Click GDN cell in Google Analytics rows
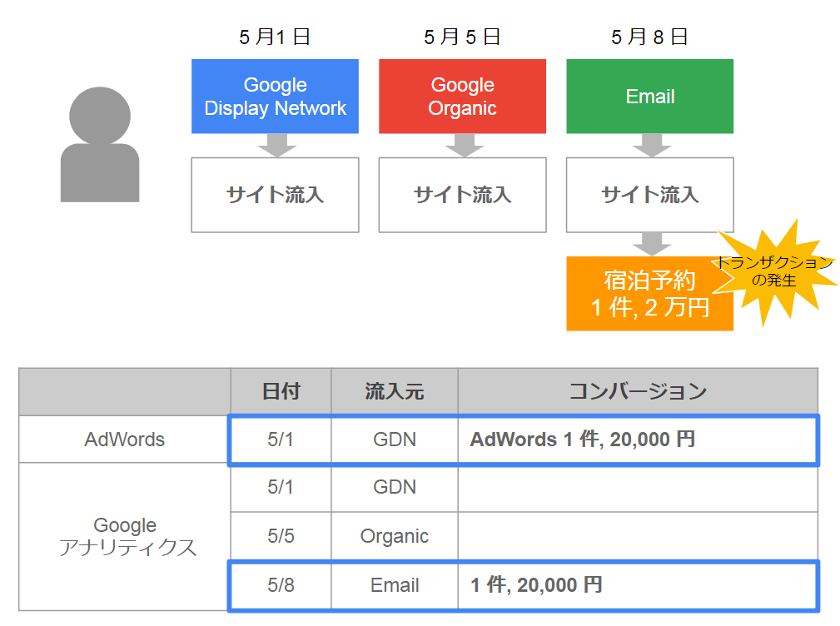 pos(395,487)
